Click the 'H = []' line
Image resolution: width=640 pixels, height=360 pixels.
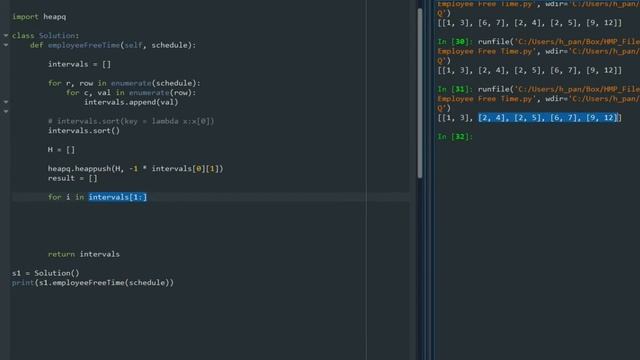(x=61, y=149)
